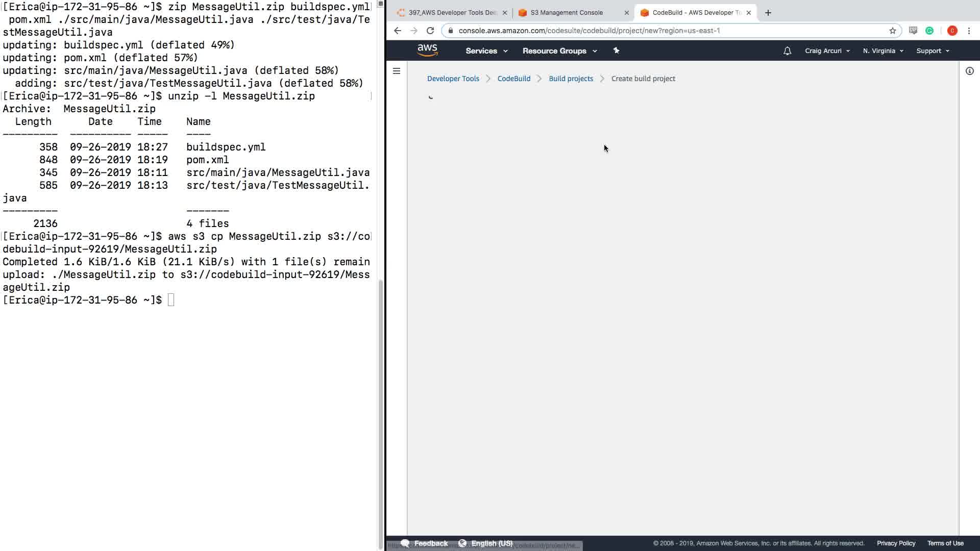Open the N. Virginia region selector
The image size is (980, 551).
(883, 51)
